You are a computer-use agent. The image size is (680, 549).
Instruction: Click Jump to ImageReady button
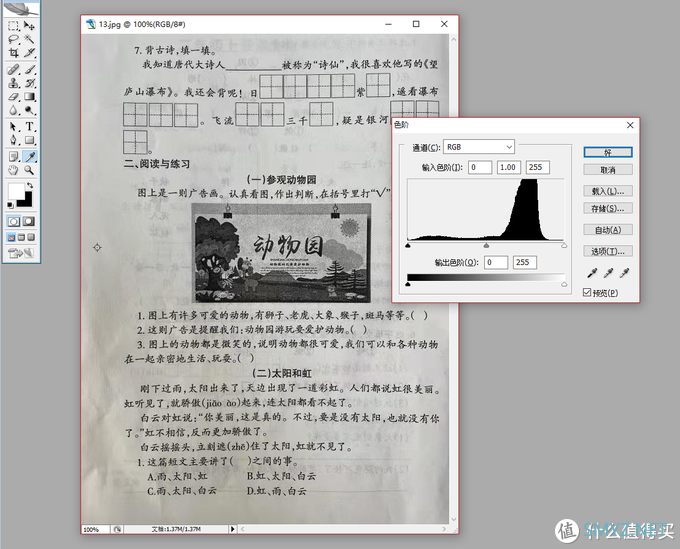click(x=21, y=253)
